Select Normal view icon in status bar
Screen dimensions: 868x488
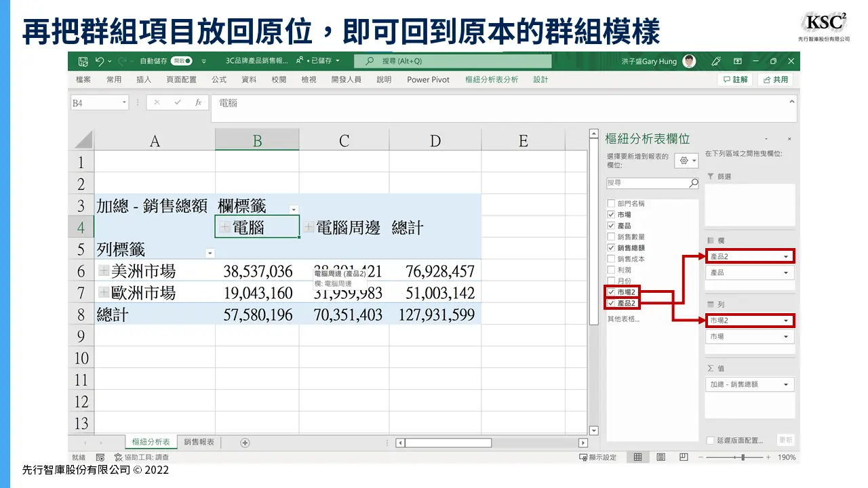(x=637, y=457)
